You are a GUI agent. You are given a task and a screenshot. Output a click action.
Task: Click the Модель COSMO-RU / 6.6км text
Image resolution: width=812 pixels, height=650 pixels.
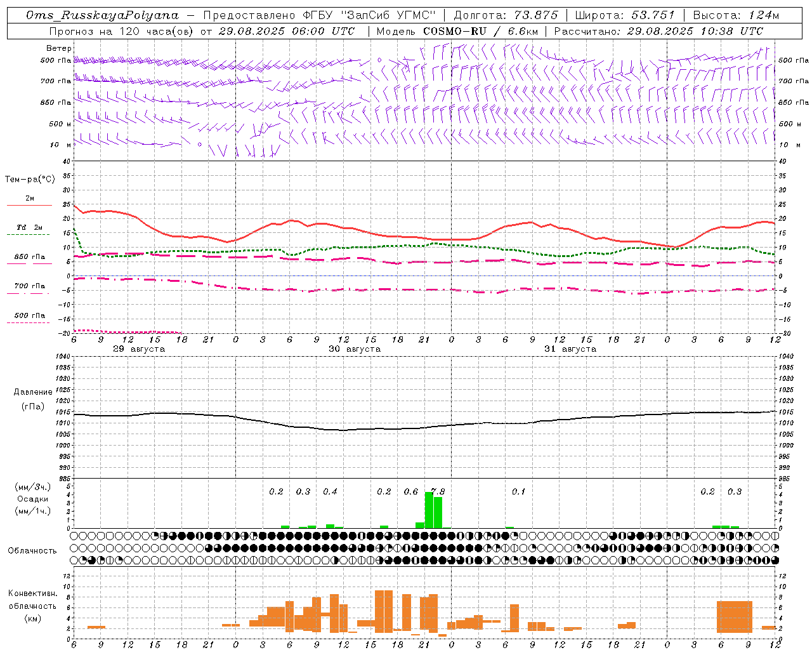[x=458, y=31]
